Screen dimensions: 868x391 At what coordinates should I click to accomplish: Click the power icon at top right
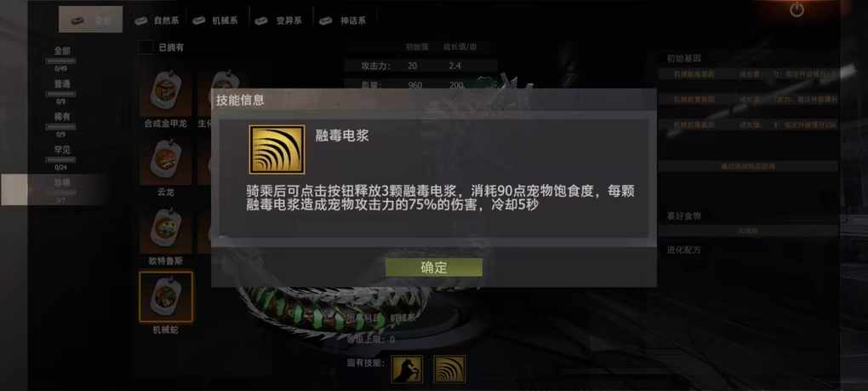tap(797, 10)
